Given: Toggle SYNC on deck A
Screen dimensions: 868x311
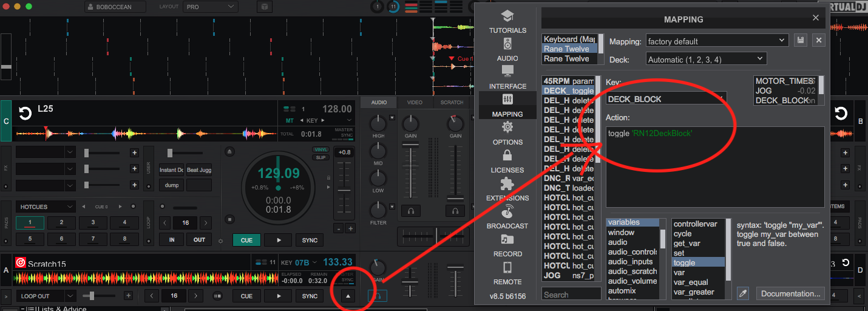Looking at the screenshot, I should tap(310, 296).
